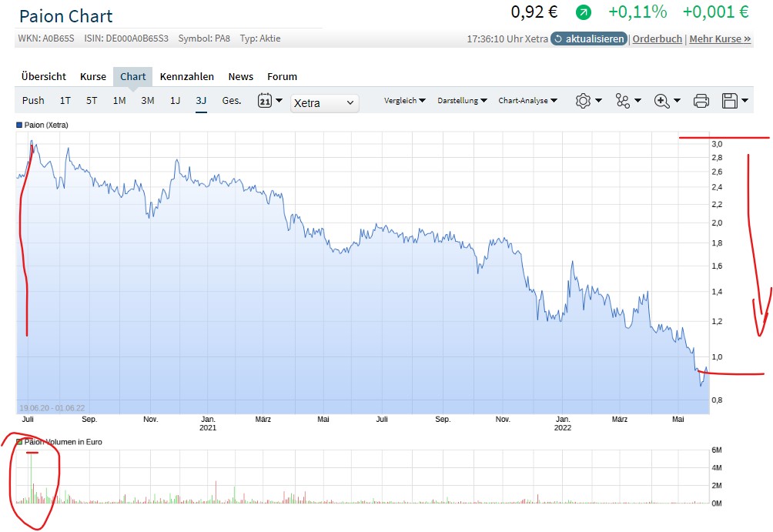Screen dimensions: 773x532
Task: Open the Darstellung dropdown
Action: pyautogui.click(x=463, y=101)
